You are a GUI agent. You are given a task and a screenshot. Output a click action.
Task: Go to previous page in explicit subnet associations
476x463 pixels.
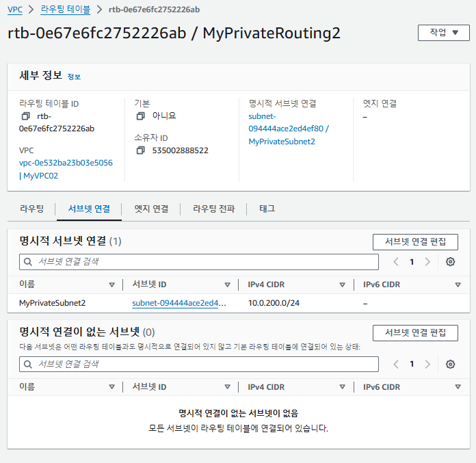396,262
